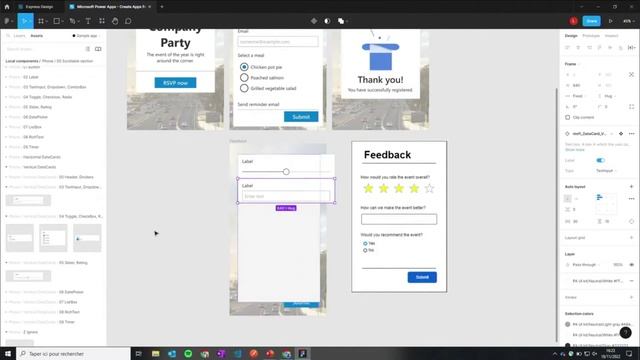The width and height of the screenshot is (640, 360).
Task: Click the RSVP now button on canvas
Action: [x=175, y=83]
